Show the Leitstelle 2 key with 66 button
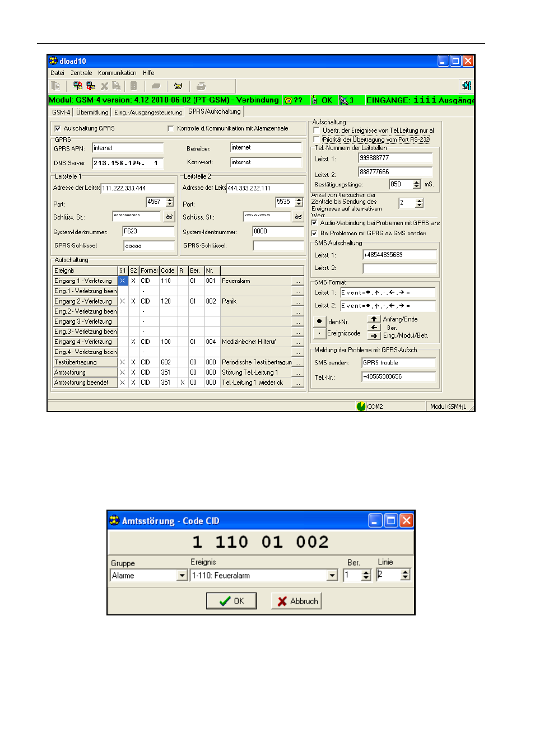This screenshot has height=756, width=535. pyautogui.click(x=299, y=217)
